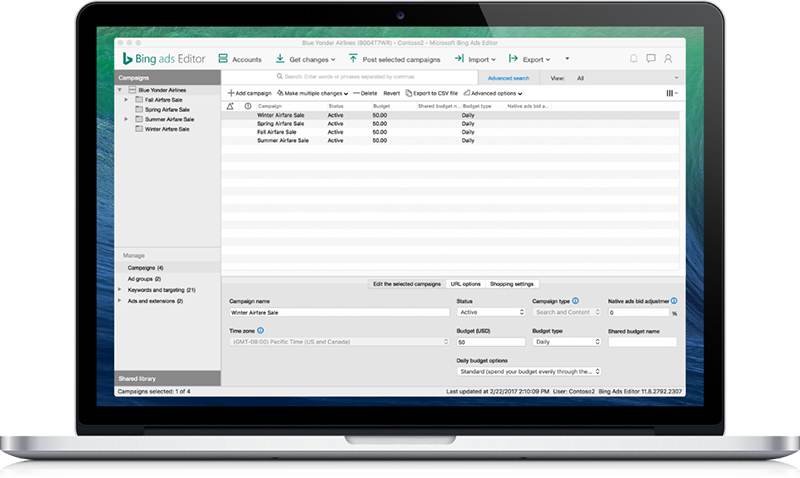
Task: Sort by the warning triangle column
Action: pyautogui.click(x=230, y=106)
